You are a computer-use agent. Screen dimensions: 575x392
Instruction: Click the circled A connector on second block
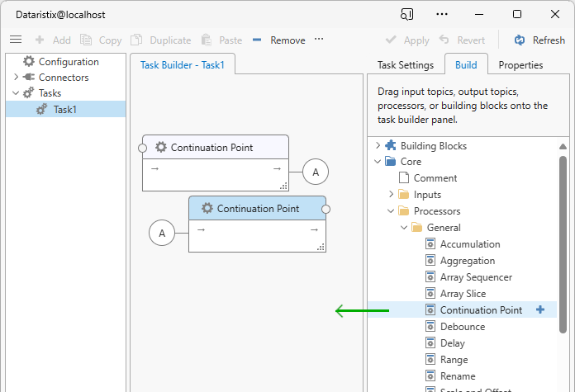[x=162, y=234]
